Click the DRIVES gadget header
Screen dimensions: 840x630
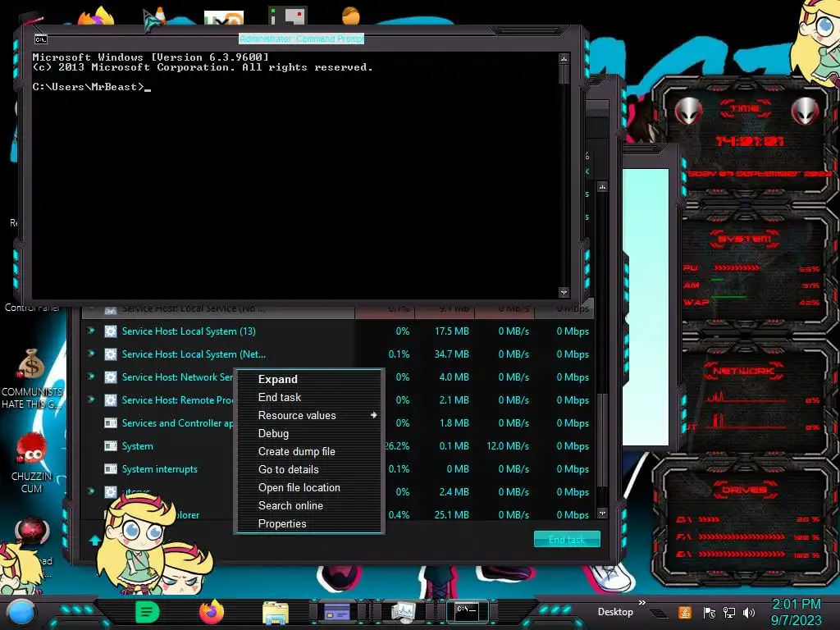[743, 490]
